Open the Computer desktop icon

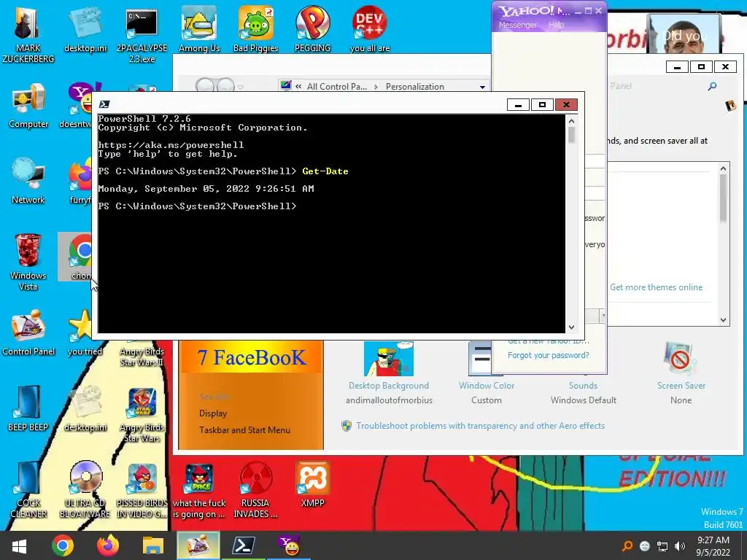point(28,106)
